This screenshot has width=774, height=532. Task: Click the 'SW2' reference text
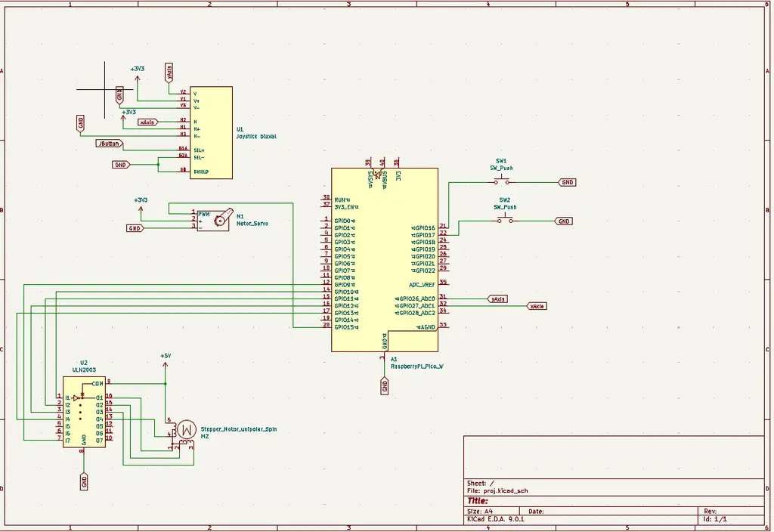pos(504,199)
